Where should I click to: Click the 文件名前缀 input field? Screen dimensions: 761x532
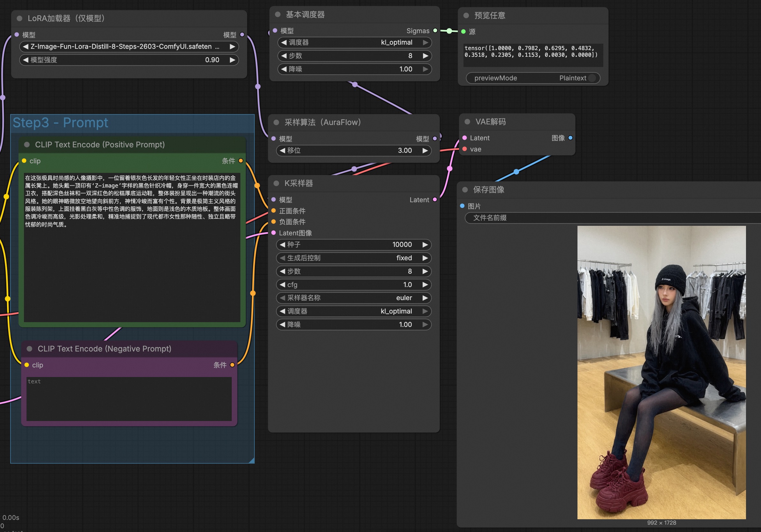coord(613,218)
